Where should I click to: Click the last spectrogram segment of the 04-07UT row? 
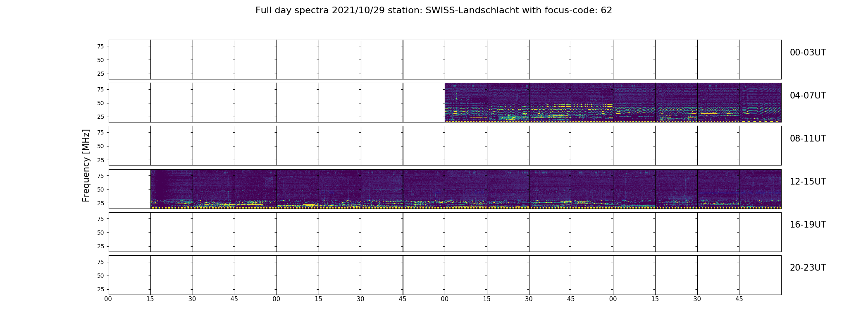[x=760, y=103]
